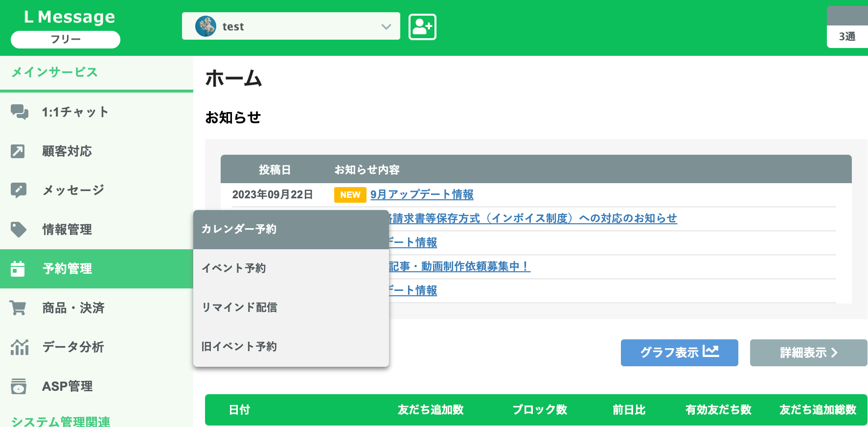The image size is (868, 427).
Task: Click the add friend account icon
Action: pos(422,27)
